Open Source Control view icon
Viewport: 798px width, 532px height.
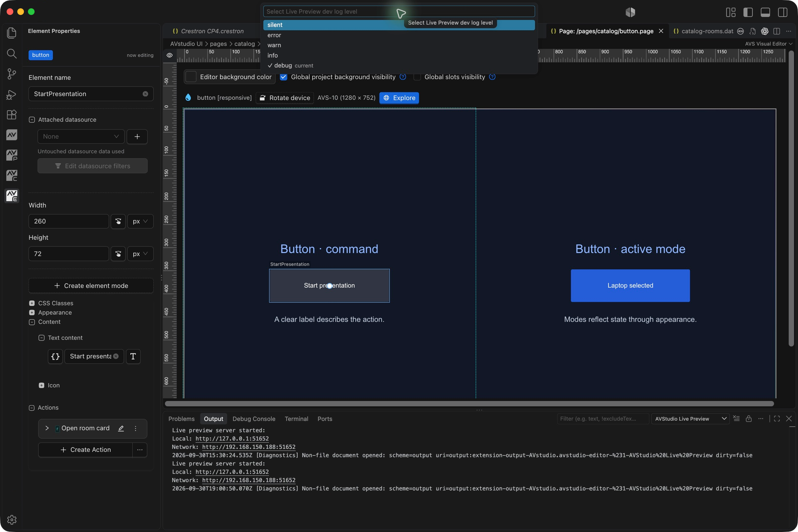(x=12, y=73)
